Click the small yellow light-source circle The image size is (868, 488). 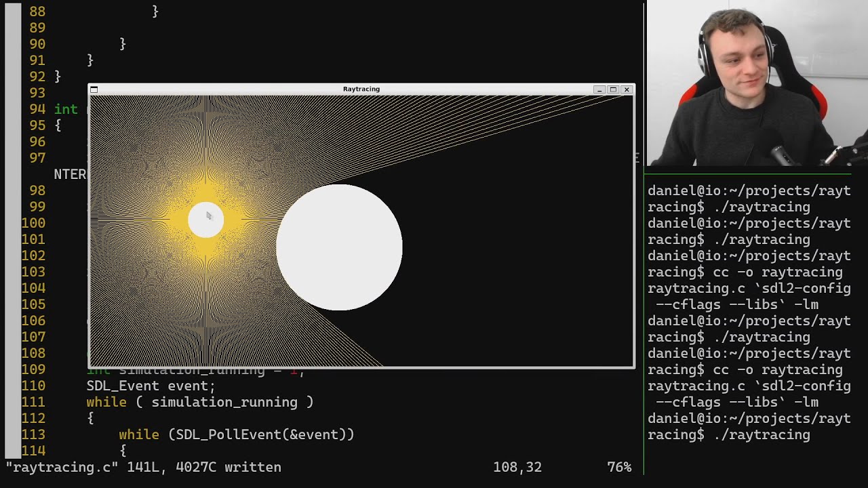point(205,220)
